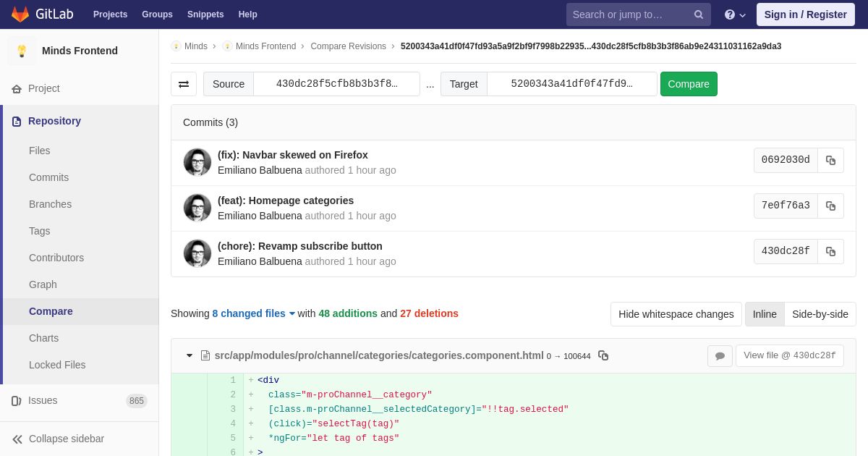Open the Projects menu
This screenshot has height=456, width=868.
point(110,14)
